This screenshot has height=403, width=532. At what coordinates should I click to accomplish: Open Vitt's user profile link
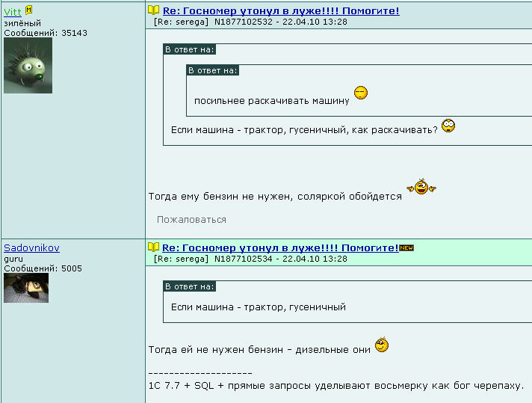[13, 12]
